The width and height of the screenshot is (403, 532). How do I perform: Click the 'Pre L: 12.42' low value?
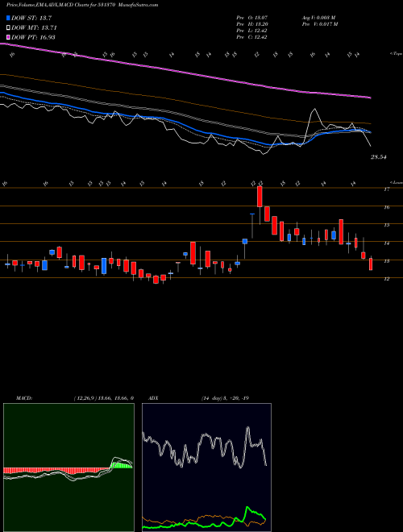click(251, 31)
